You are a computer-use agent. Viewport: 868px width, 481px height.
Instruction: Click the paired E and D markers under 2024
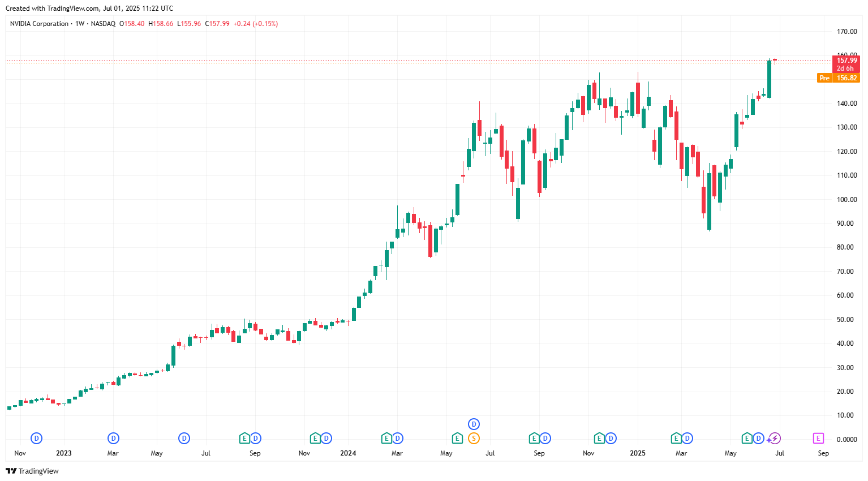(x=320, y=438)
